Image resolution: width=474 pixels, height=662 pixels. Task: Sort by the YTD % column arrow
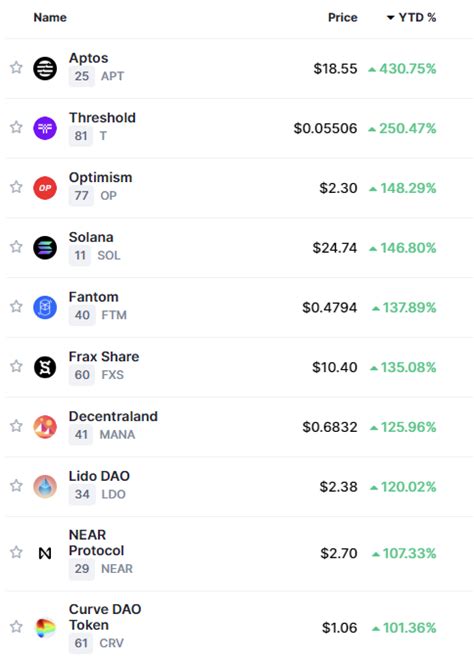tap(390, 18)
